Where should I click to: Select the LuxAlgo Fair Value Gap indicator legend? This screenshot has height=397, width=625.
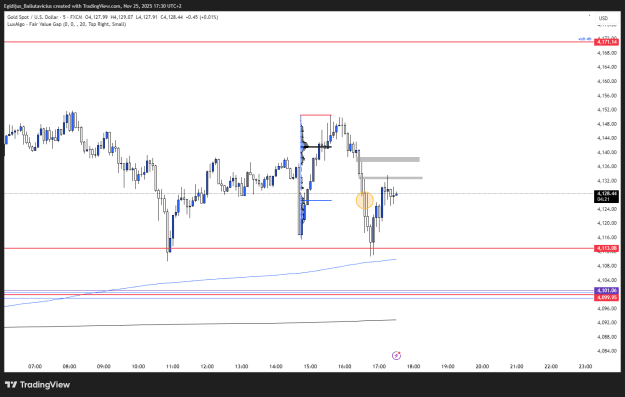click(67, 24)
